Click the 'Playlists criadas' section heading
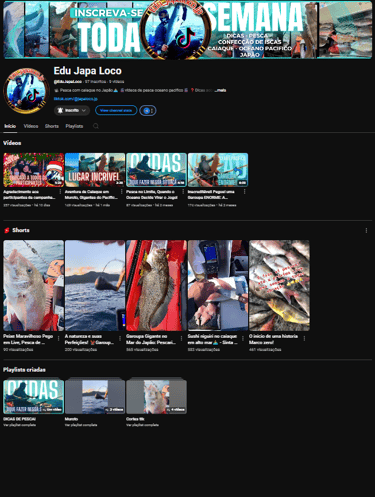This screenshot has width=375, height=497. coord(24,370)
